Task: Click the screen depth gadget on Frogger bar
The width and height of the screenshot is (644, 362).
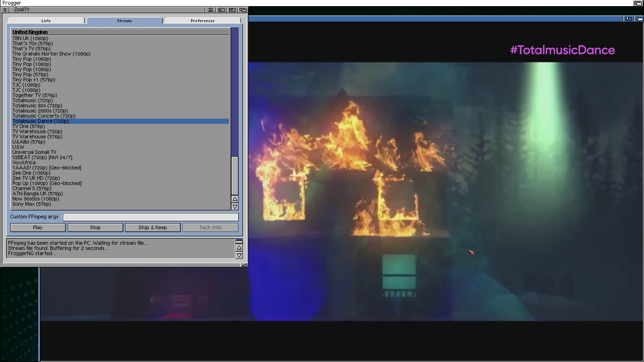Action: click(638, 3)
